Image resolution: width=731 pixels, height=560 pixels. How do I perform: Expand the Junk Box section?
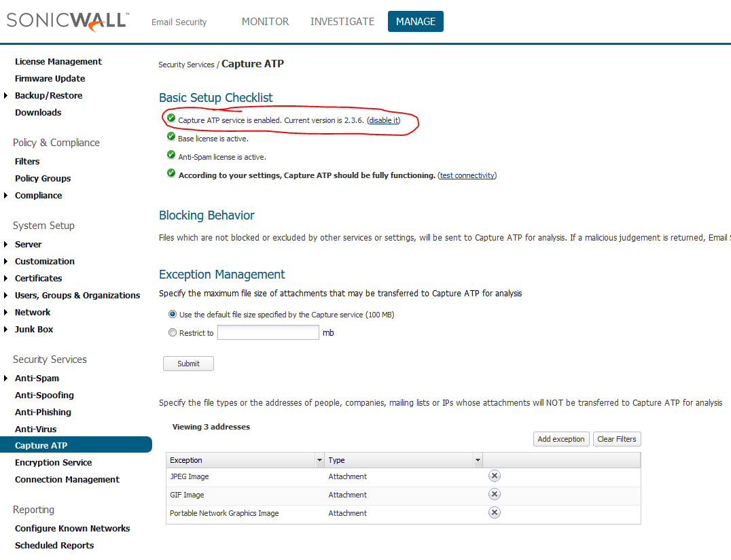pyautogui.click(x=5, y=329)
